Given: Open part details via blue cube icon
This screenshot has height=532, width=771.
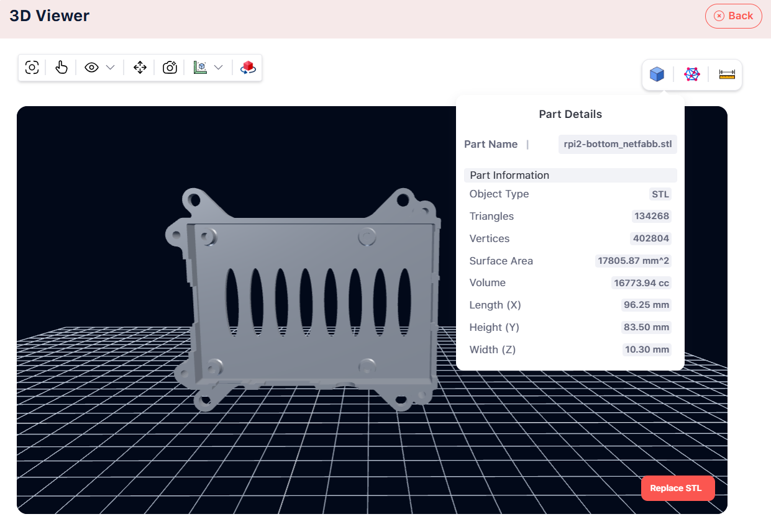Looking at the screenshot, I should point(657,74).
